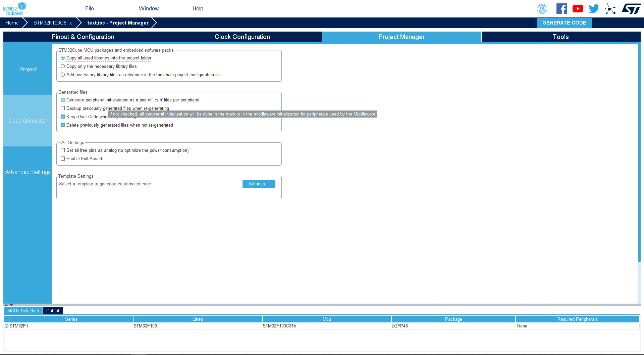Click the ST logo icon
The image size is (644, 355).
(x=631, y=9)
